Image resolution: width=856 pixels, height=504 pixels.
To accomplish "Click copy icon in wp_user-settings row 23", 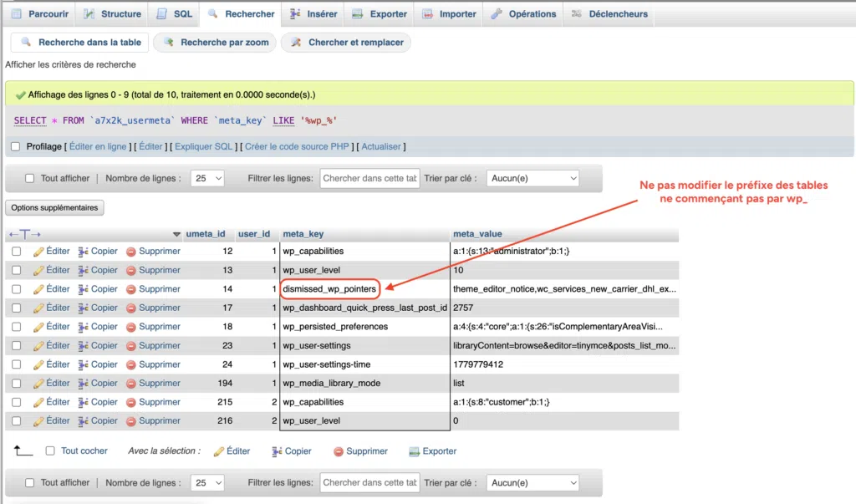I will pos(83,346).
